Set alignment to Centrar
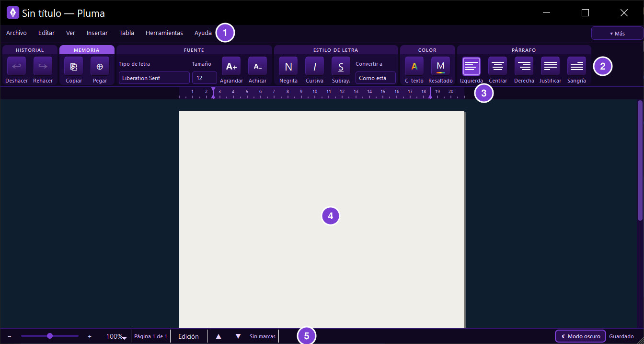 point(497,66)
